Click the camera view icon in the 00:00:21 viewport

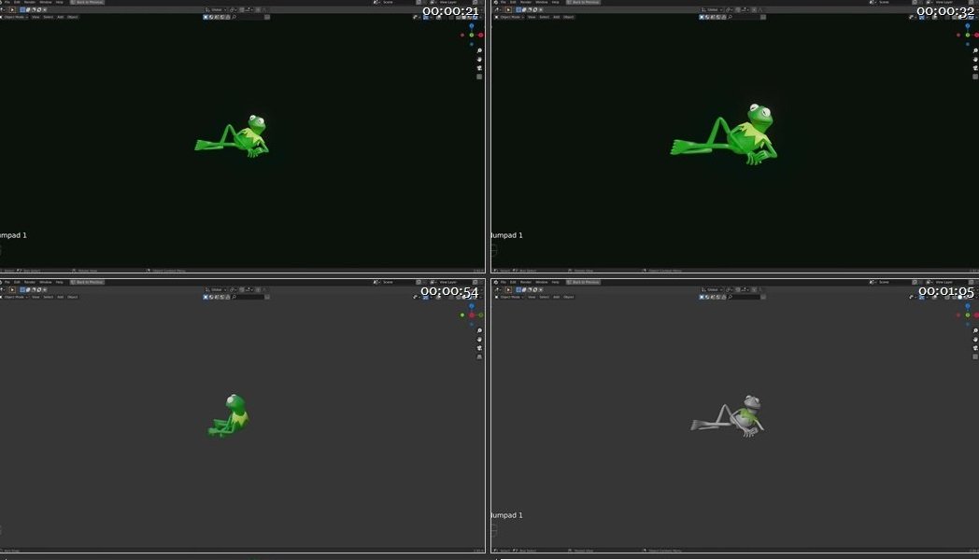(479, 68)
